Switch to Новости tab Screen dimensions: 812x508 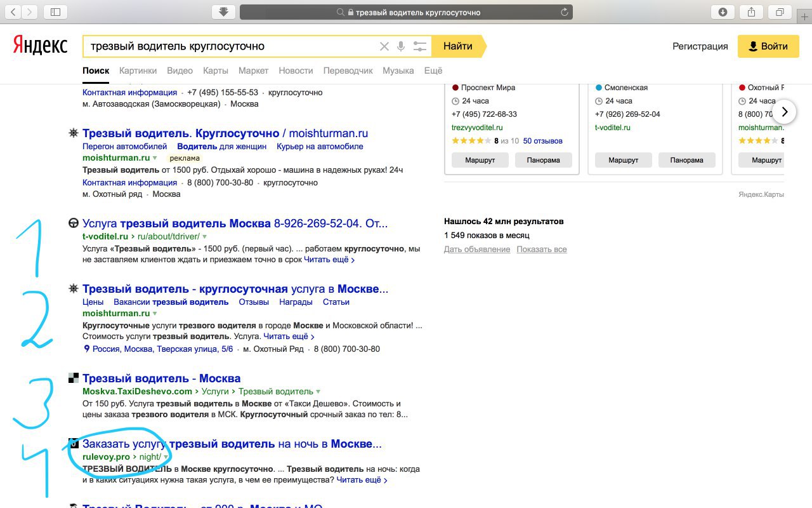coord(296,70)
